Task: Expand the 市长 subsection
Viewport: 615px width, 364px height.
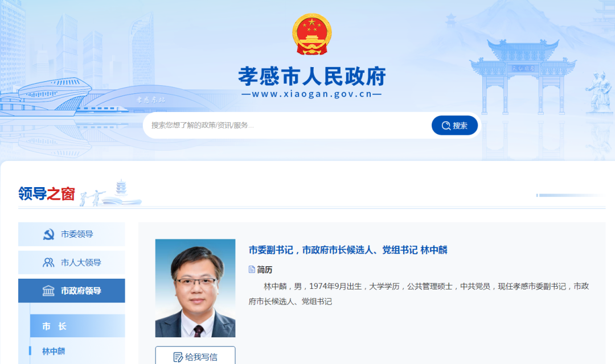Action: tap(77, 326)
